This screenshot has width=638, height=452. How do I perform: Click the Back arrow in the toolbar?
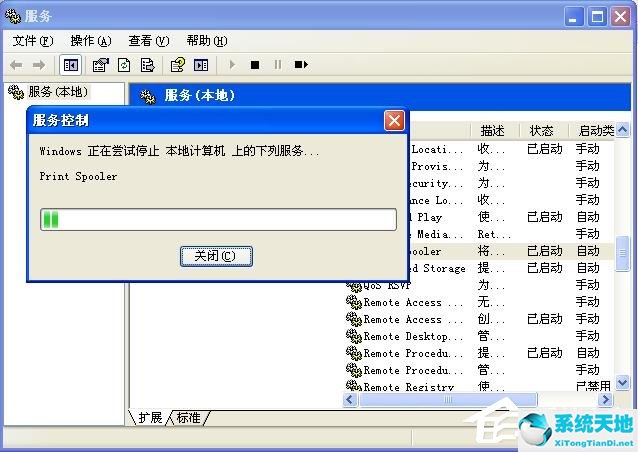coord(16,65)
